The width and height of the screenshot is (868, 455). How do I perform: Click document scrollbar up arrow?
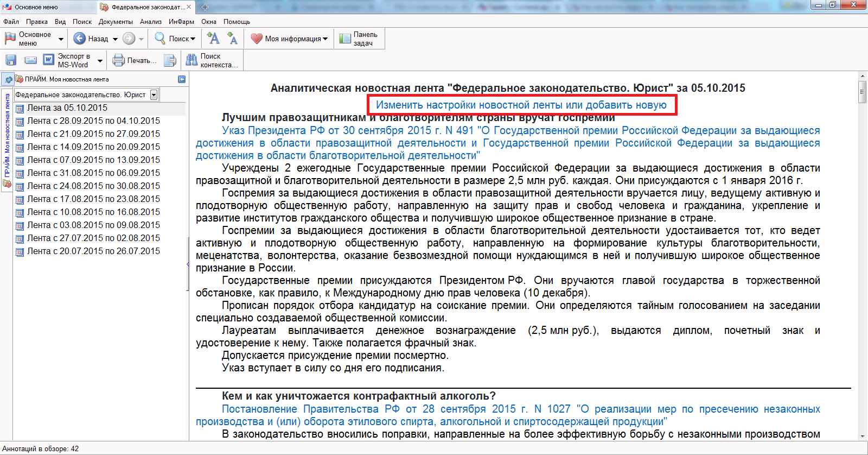[x=863, y=77]
